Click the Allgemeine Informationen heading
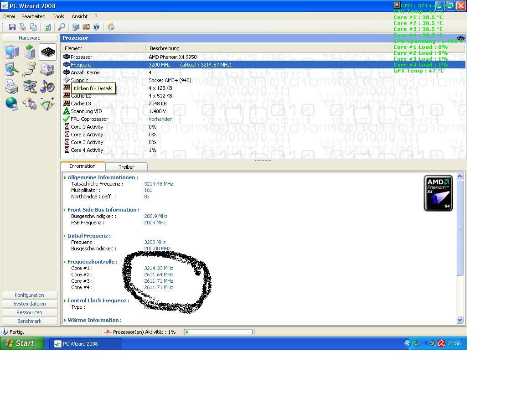The image size is (532, 399). 103,177
